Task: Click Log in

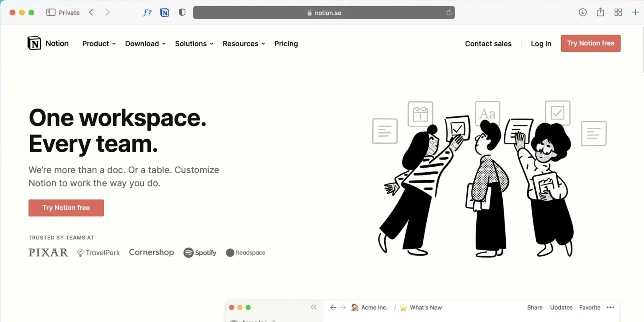Action: (x=541, y=44)
